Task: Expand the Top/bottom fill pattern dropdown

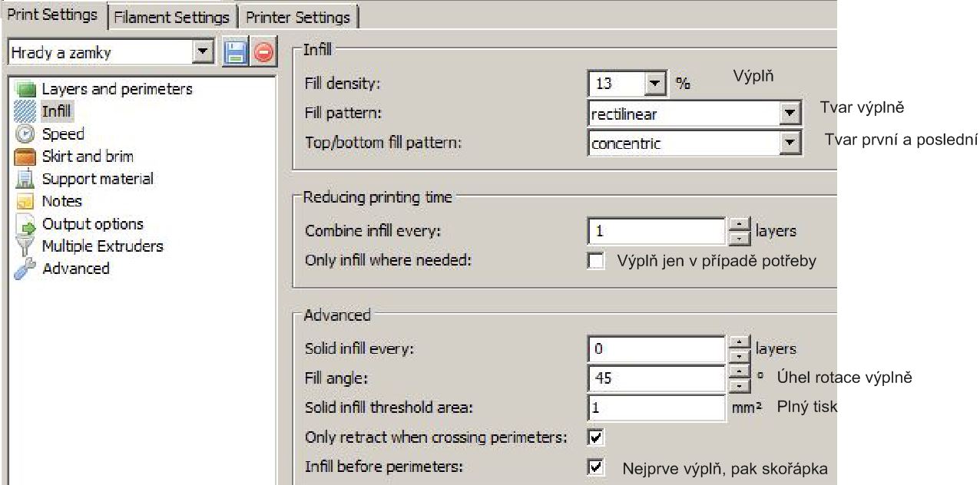Action: 790,144
